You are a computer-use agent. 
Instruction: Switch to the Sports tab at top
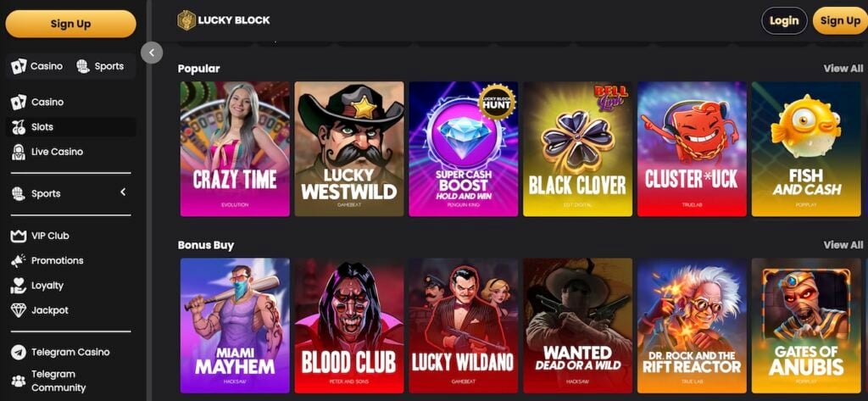(x=100, y=66)
